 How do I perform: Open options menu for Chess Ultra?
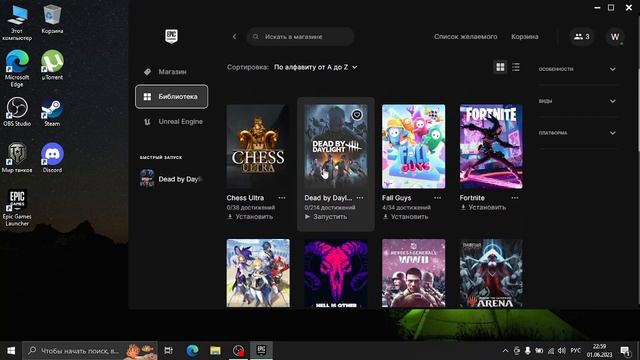coord(282,198)
